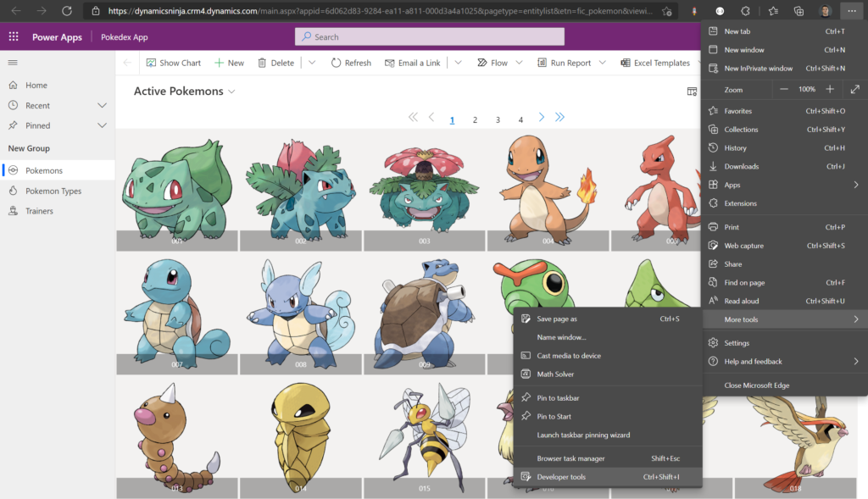Viewport: 868px width, 499px height.
Task: Click the browser address bar URL
Action: coord(381,11)
